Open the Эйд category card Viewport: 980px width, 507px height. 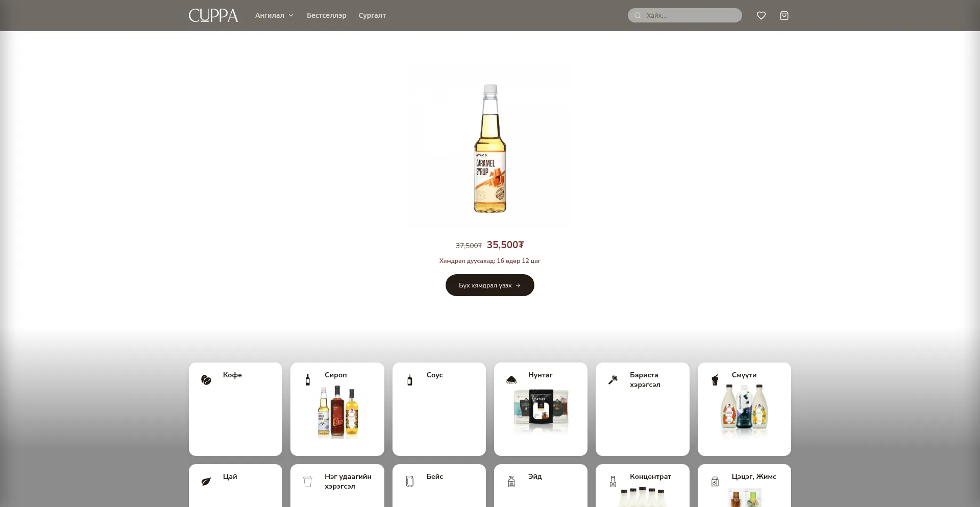pos(541,486)
